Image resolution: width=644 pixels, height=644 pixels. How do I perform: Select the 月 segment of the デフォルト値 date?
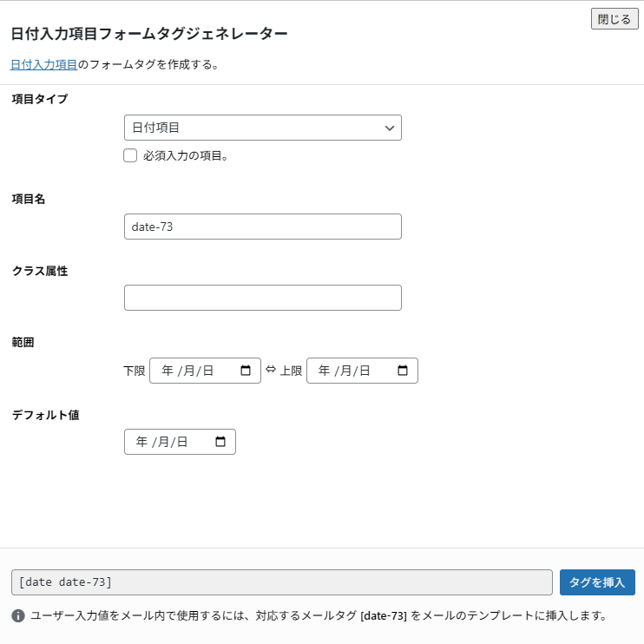click(163, 442)
